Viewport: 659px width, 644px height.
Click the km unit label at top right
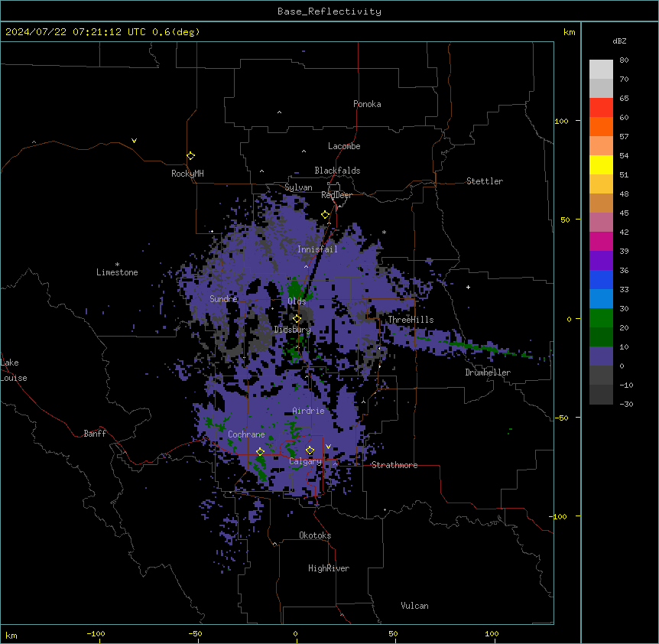569,32
